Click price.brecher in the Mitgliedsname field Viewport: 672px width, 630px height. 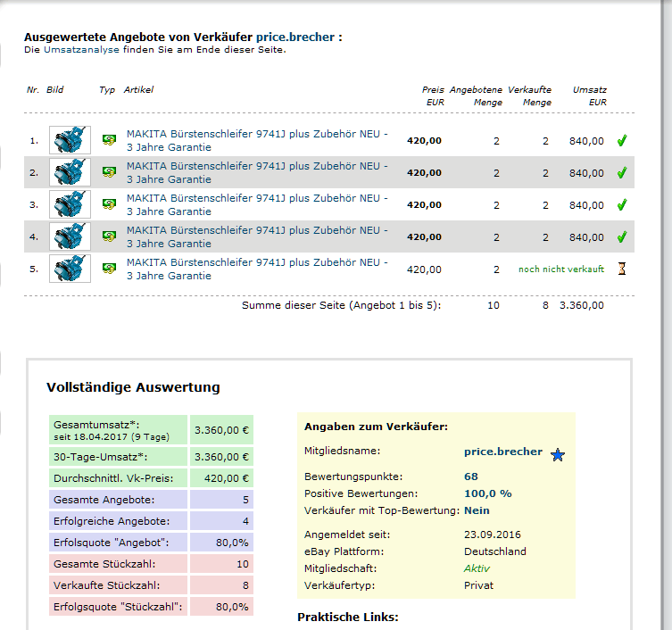(x=503, y=452)
